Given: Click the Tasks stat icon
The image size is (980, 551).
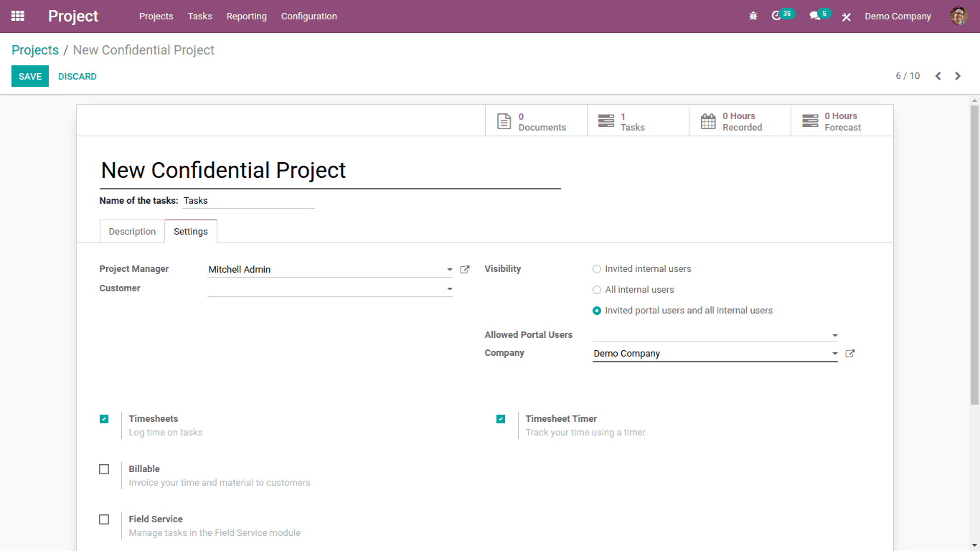Looking at the screenshot, I should click(606, 121).
